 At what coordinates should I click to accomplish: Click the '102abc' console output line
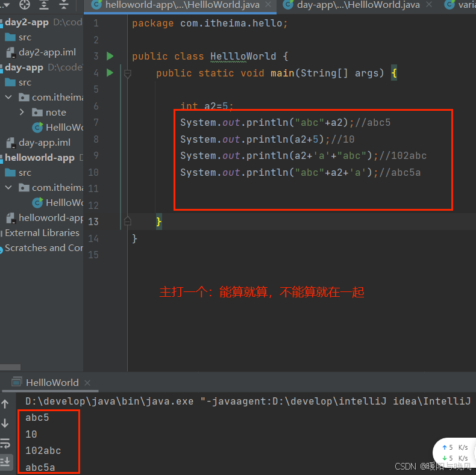43,451
